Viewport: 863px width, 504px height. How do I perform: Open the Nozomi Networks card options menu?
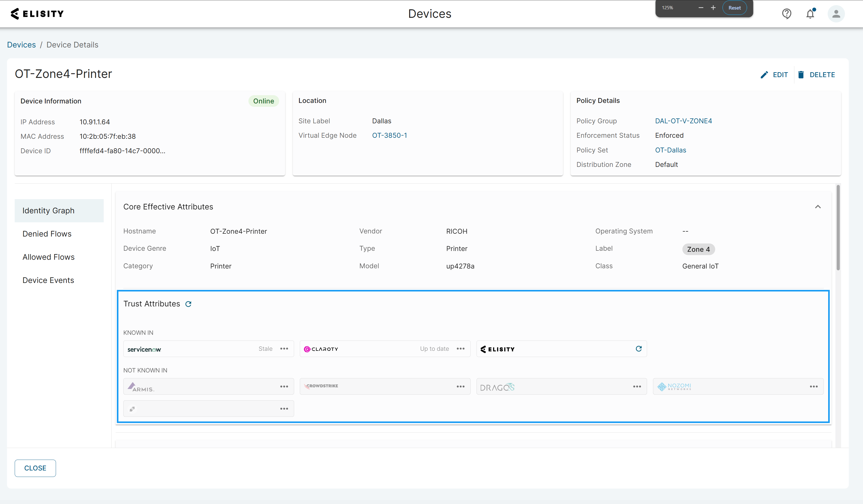(x=814, y=386)
